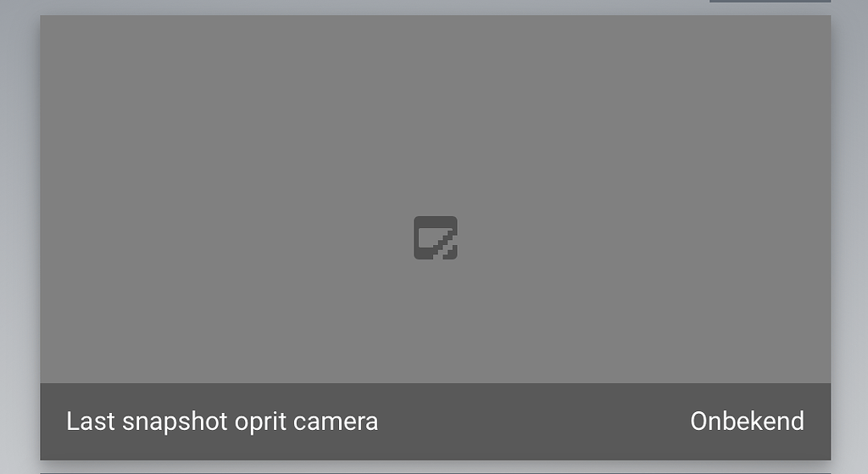Screen dimensions: 868x474
Task: Click footer space between title and Onbekend
Action: click(534, 421)
